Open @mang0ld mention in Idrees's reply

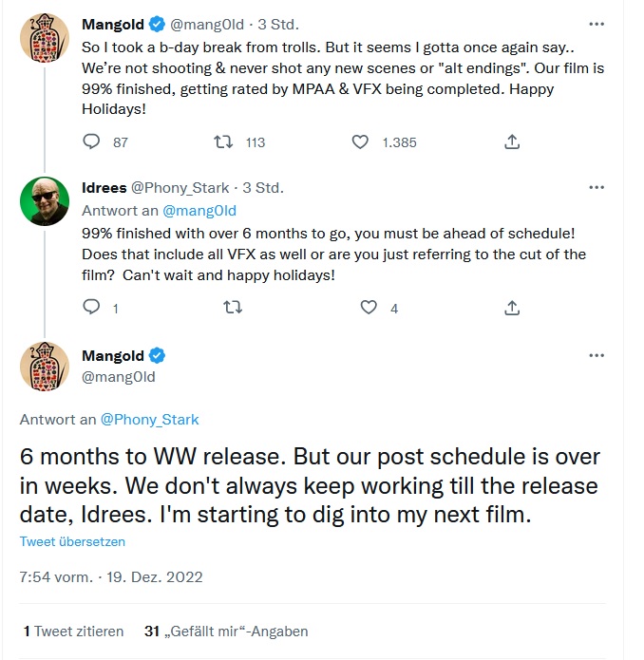click(199, 210)
